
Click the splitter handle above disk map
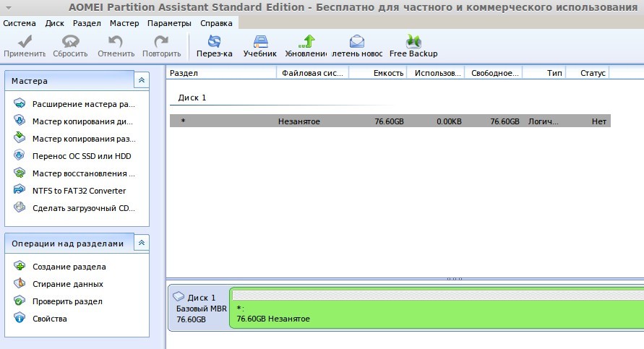point(454,279)
